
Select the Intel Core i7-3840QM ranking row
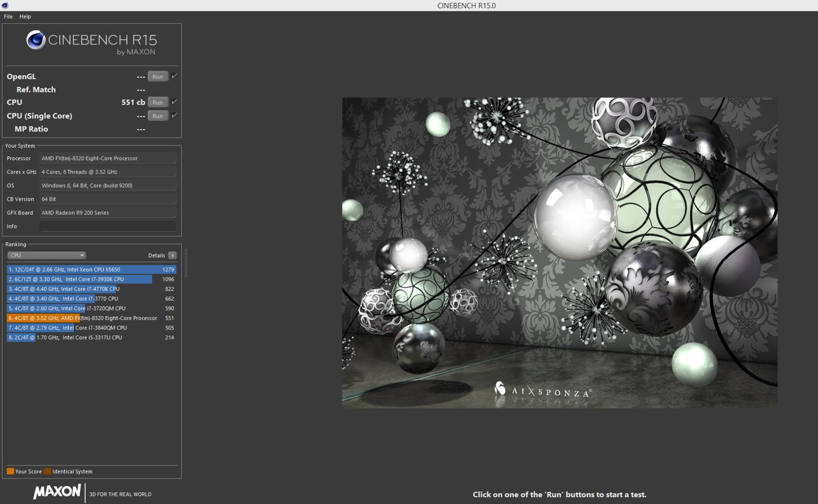(x=91, y=328)
